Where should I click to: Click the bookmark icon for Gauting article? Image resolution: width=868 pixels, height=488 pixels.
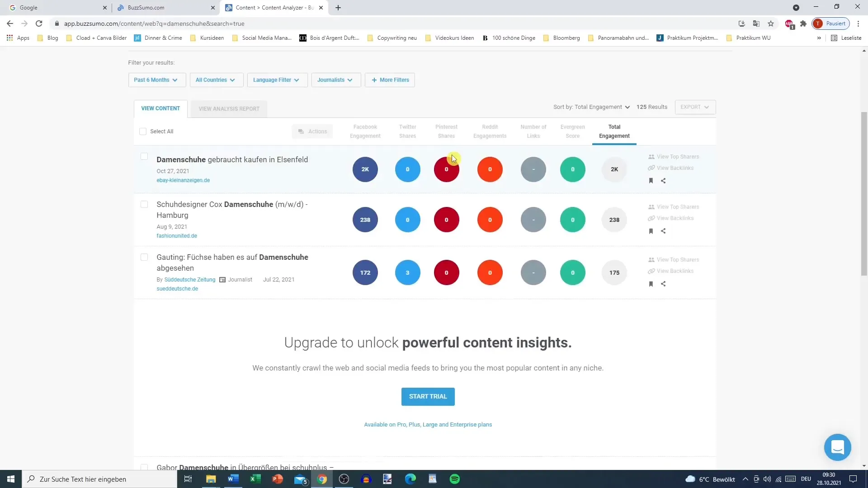tap(651, 284)
